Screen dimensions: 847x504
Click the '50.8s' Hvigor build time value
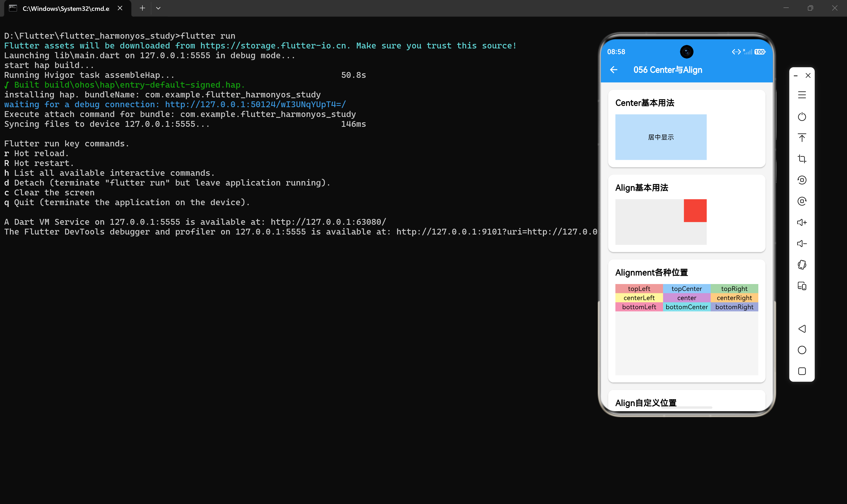[x=354, y=75]
